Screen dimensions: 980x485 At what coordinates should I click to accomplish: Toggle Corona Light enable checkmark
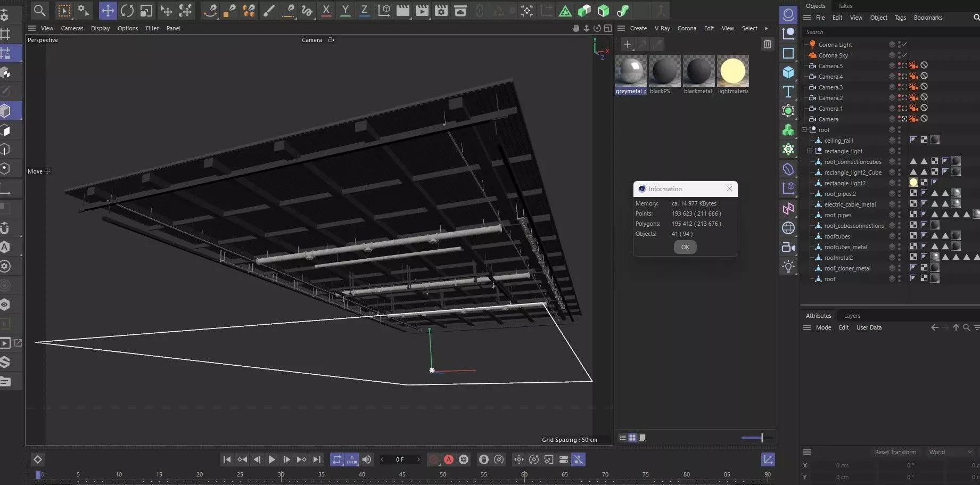coord(904,44)
